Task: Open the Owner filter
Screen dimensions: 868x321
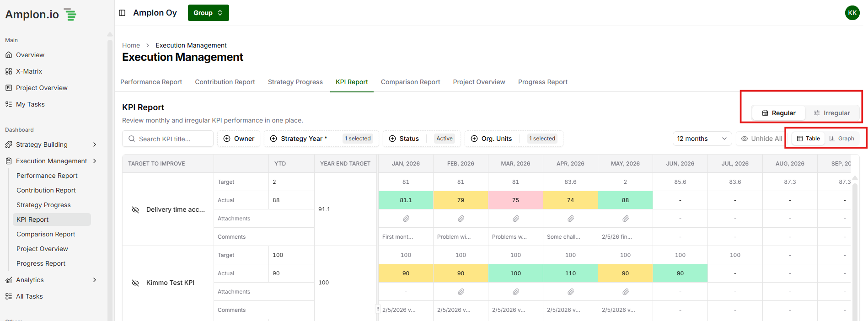Action: click(239, 139)
